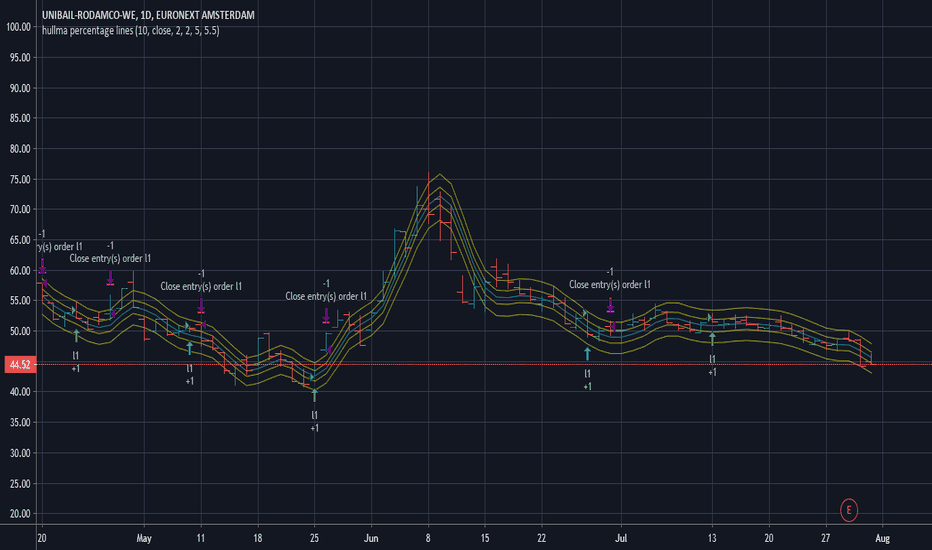Click the 75.00 level on price axis

20,180
